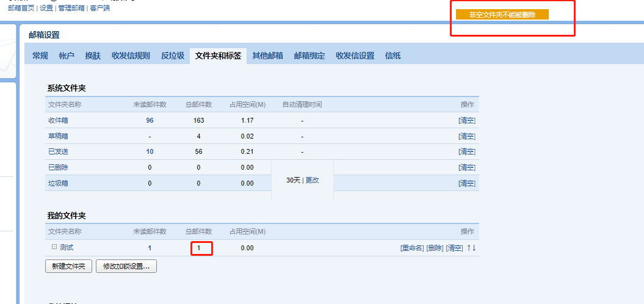Screen dimensions: 644x304
Task: Collapse the 测试 folder tree icon
Action: [x=54, y=247]
